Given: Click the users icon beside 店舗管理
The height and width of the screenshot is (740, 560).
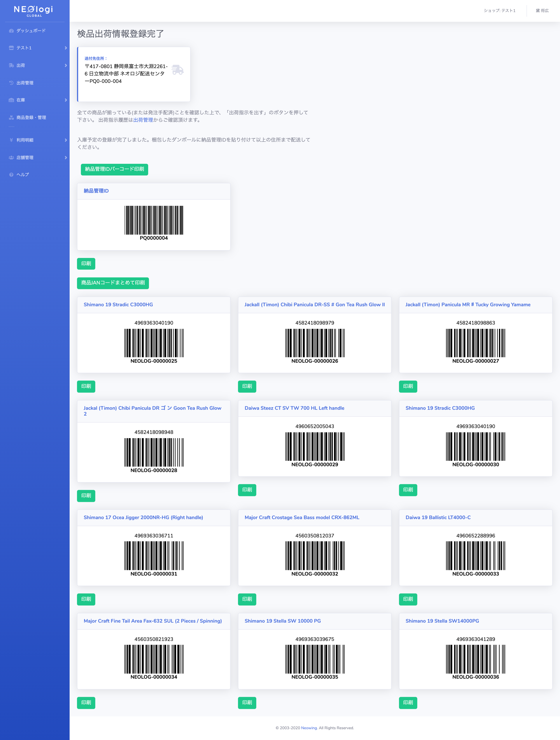Looking at the screenshot, I should 11,157.
